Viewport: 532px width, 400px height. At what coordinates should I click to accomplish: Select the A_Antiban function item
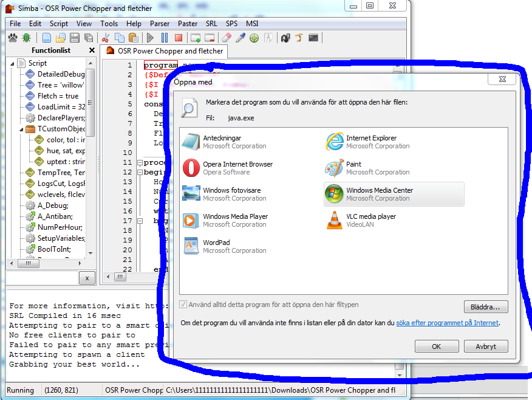(55, 216)
